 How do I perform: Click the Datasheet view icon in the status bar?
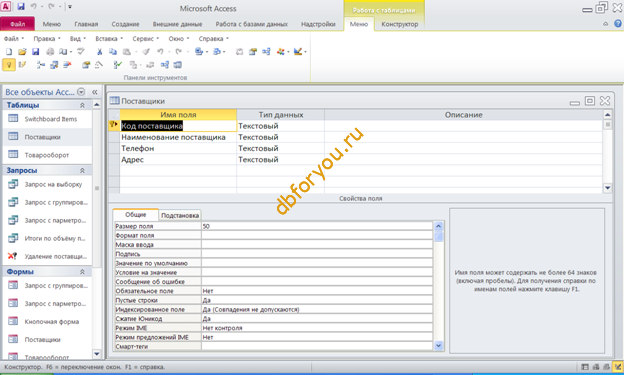click(x=585, y=367)
